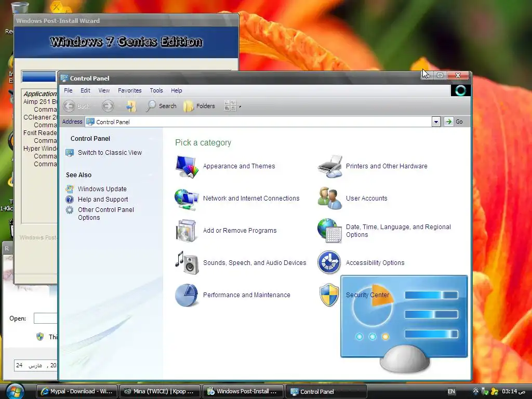Screen dimensions: 532x399
Task: Open the View menu
Action: coord(104,90)
